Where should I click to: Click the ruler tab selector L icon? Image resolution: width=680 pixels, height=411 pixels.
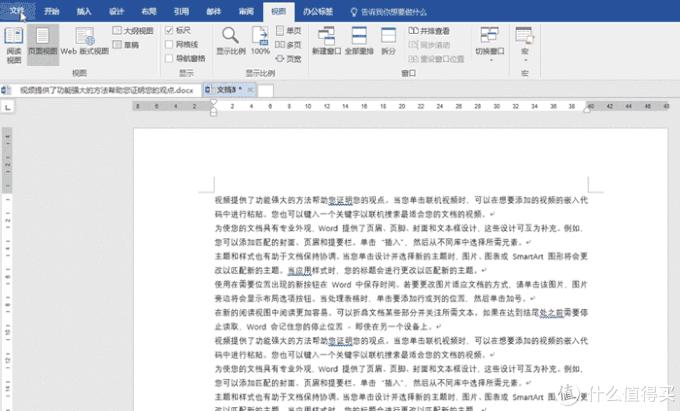coord(7,107)
